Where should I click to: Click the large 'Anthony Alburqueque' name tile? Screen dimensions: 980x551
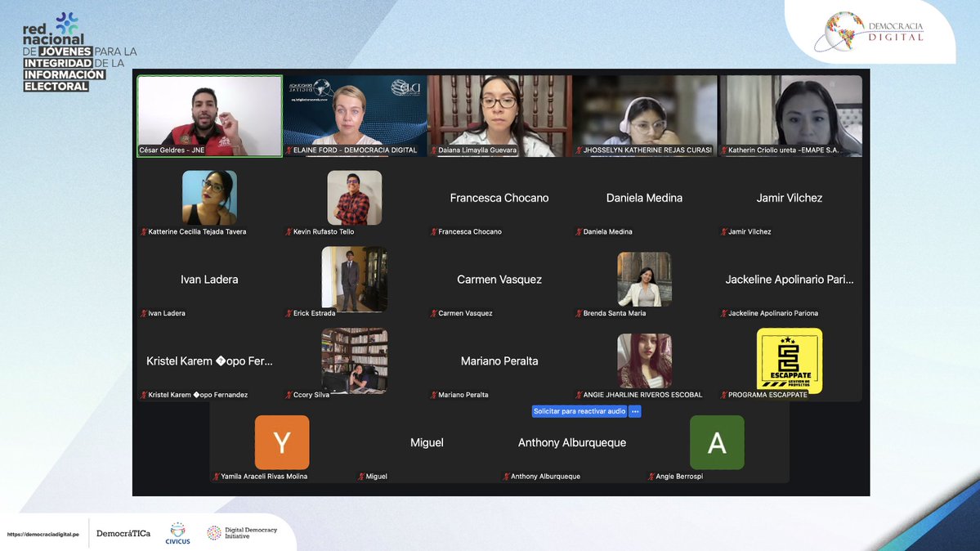[x=572, y=442]
